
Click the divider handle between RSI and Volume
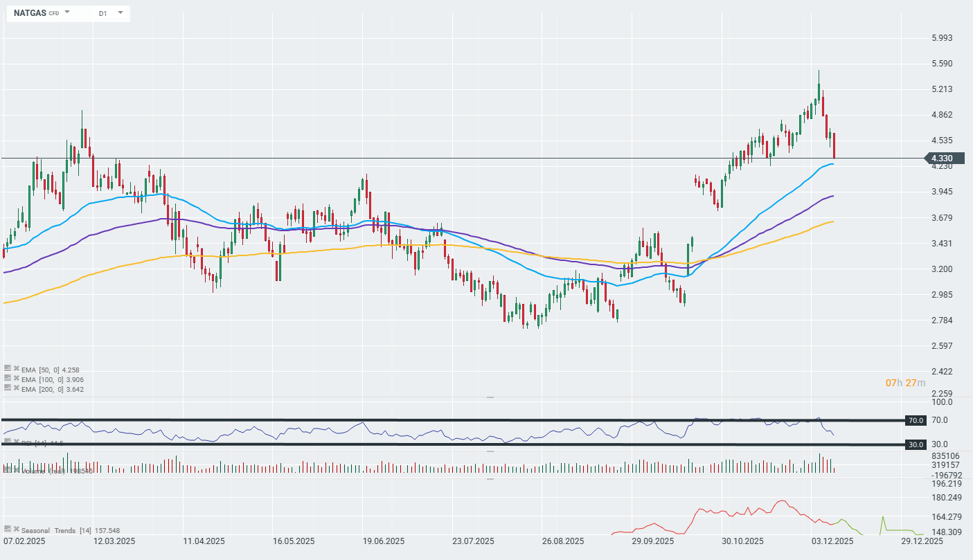tap(490, 451)
